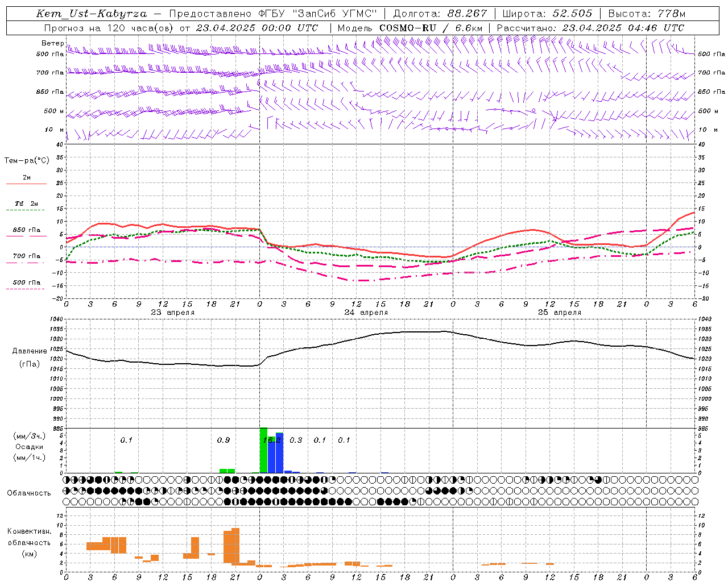Click the Широта: 52.505 value
728x582 pixels.
(547, 14)
